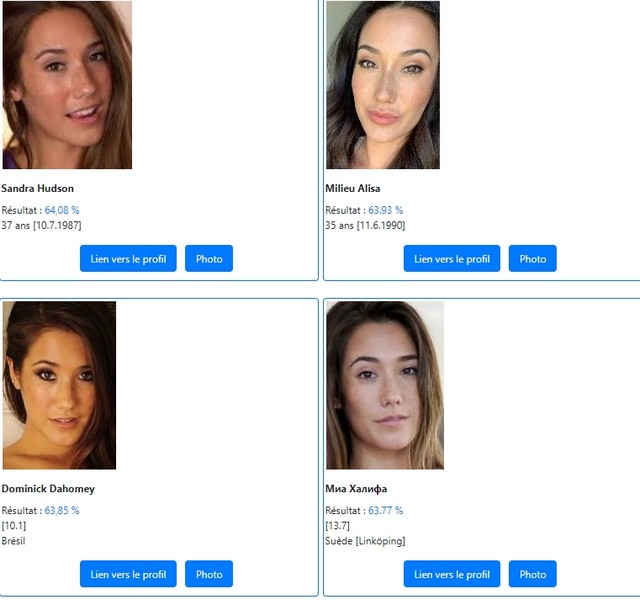The image size is (640, 600).
Task: Click the Photo button in Sandra Hudson card
Action: tap(209, 258)
